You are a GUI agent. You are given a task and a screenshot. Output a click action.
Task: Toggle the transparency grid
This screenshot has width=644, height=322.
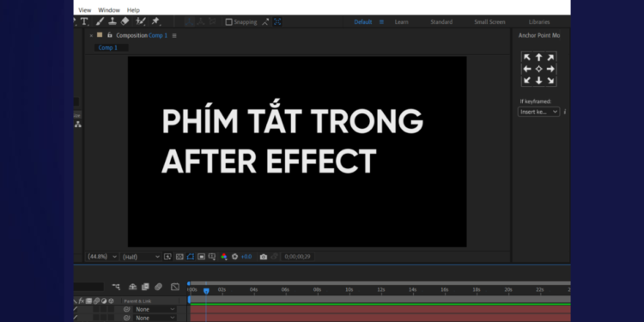point(179,257)
